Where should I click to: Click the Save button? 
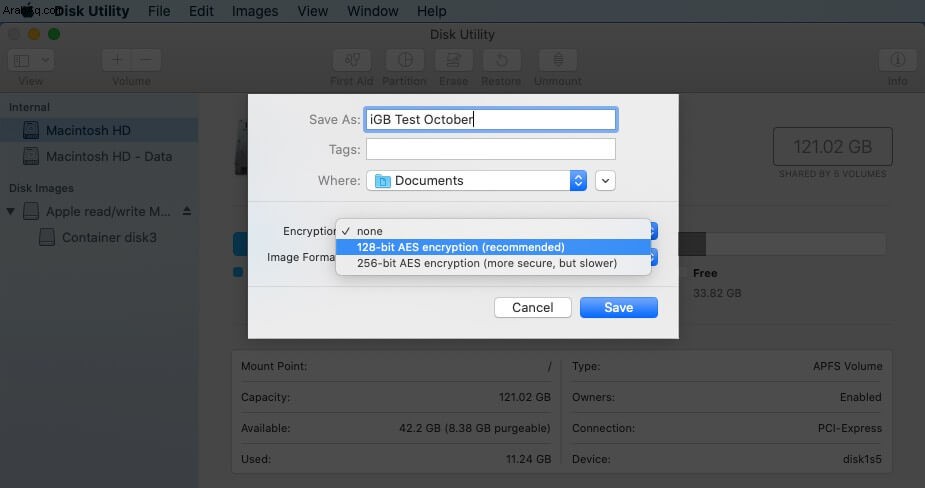pyautogui.click(x=618, y=307)
